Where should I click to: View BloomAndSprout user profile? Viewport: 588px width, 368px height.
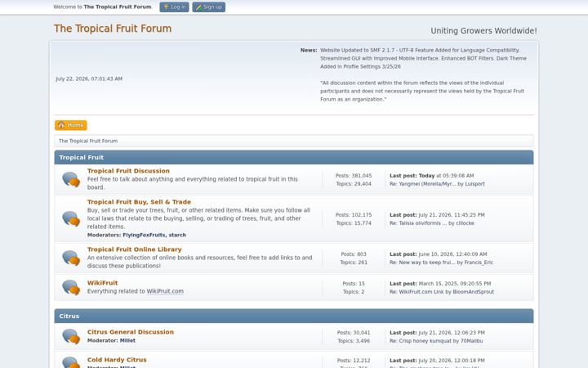pos(473,292)
